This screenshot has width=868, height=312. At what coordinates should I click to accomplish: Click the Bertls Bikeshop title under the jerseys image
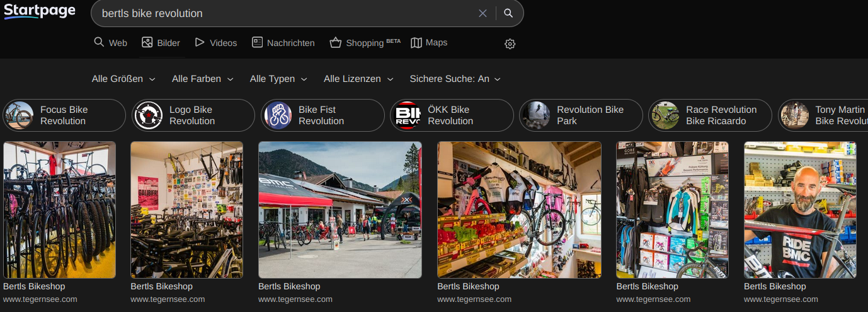pyautogui.click(x=468, y=286)
